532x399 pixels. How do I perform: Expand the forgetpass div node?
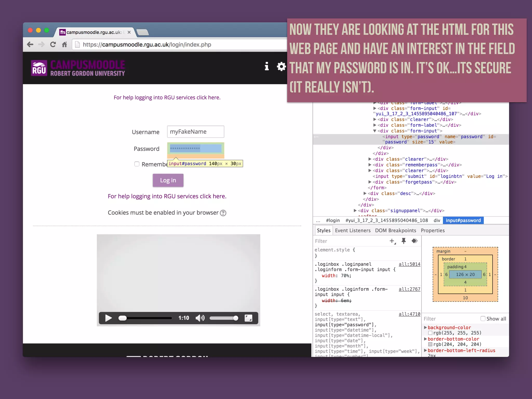pos(370,182)
